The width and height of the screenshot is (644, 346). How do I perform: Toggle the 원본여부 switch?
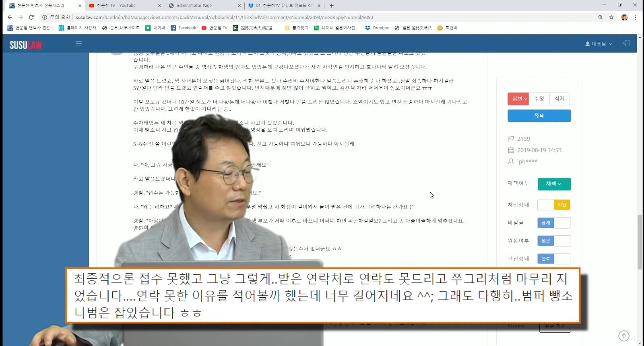(554, 241)
